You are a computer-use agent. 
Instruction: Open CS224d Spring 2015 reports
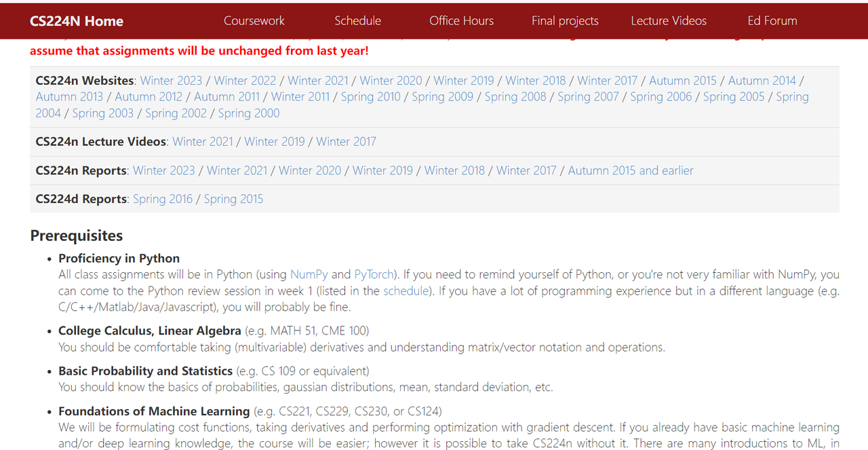click(x=233, y=200)
